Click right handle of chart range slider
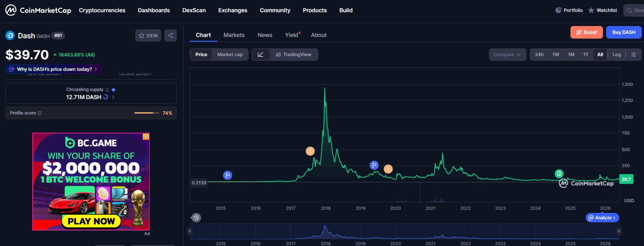 coord(619,231)
